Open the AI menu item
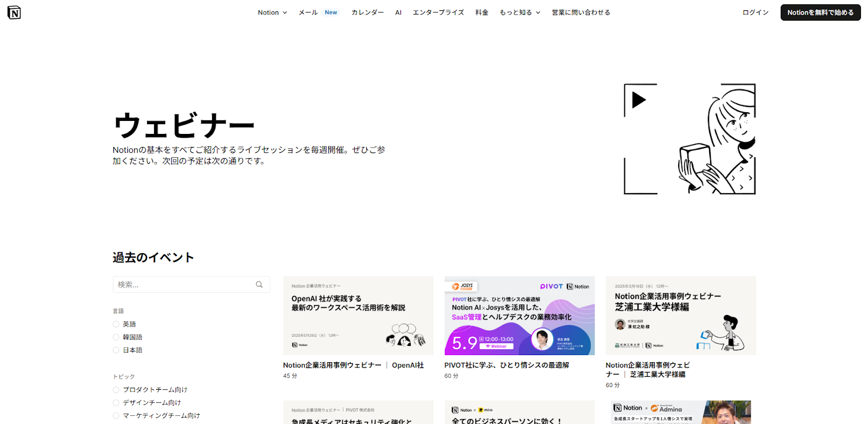This screenshot has width=868, height=424. 398,12
